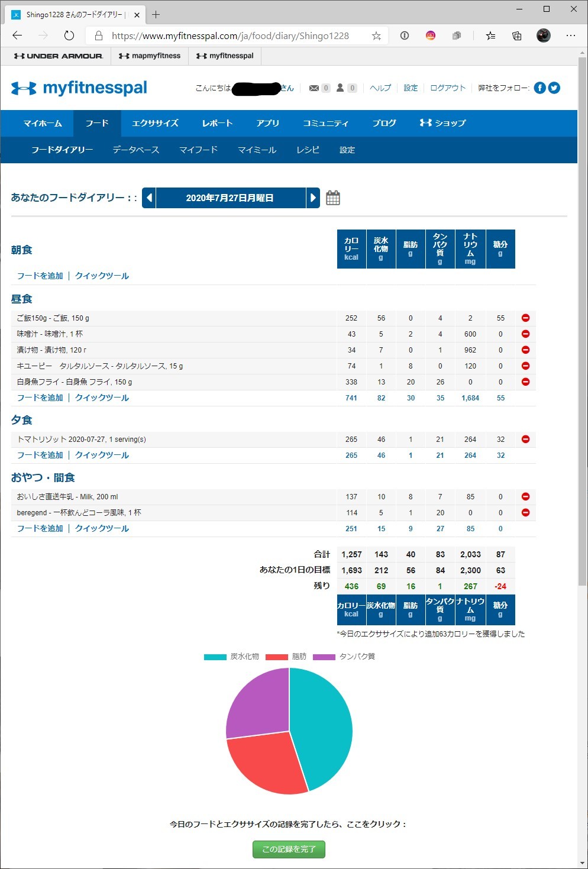Image resolution: width=588 pixels, height=869 pixels.
Task: Click フードを追加 under おやつ・間食
Action: coord(40,528)
